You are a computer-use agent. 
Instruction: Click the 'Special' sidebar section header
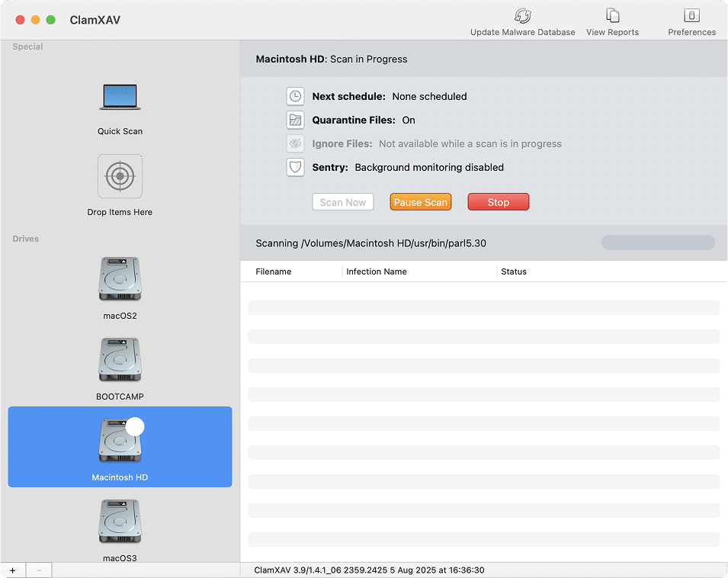[x=28, y=47]
